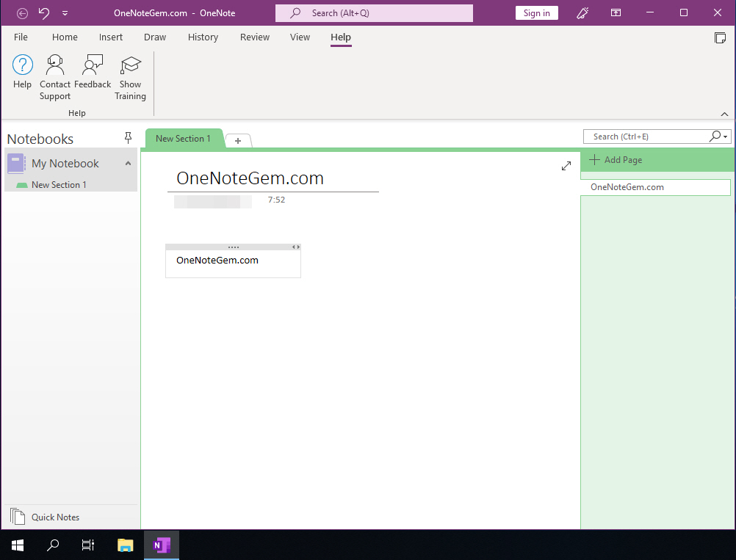Open the search scope dropdown arrow
This screenshot has height=560, width=736.
726,137
